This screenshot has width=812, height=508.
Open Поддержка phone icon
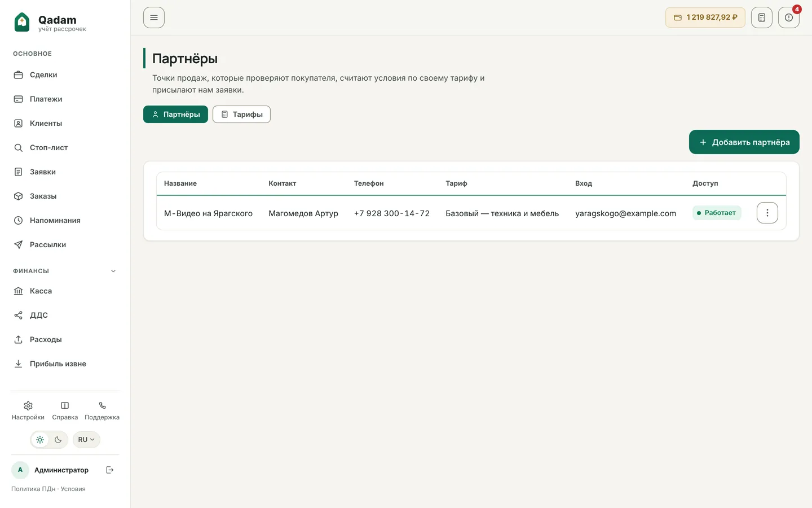pos(102,411)
